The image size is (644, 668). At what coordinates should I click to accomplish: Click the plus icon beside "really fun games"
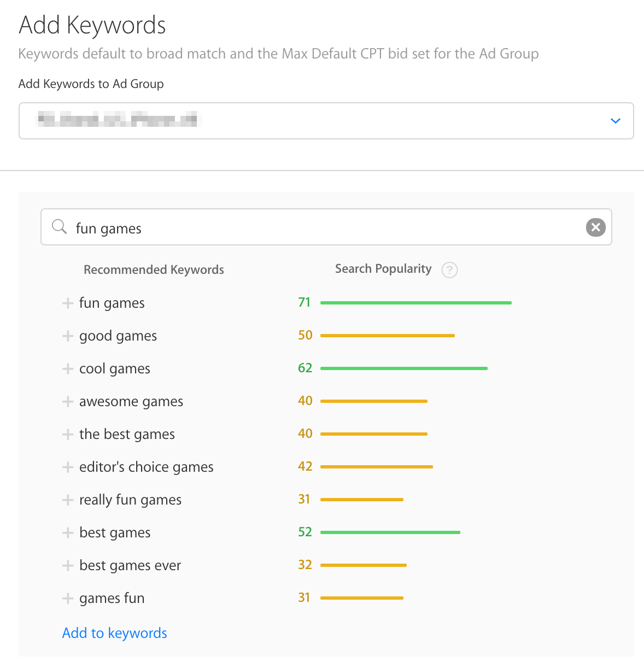(x=68, y=500)
